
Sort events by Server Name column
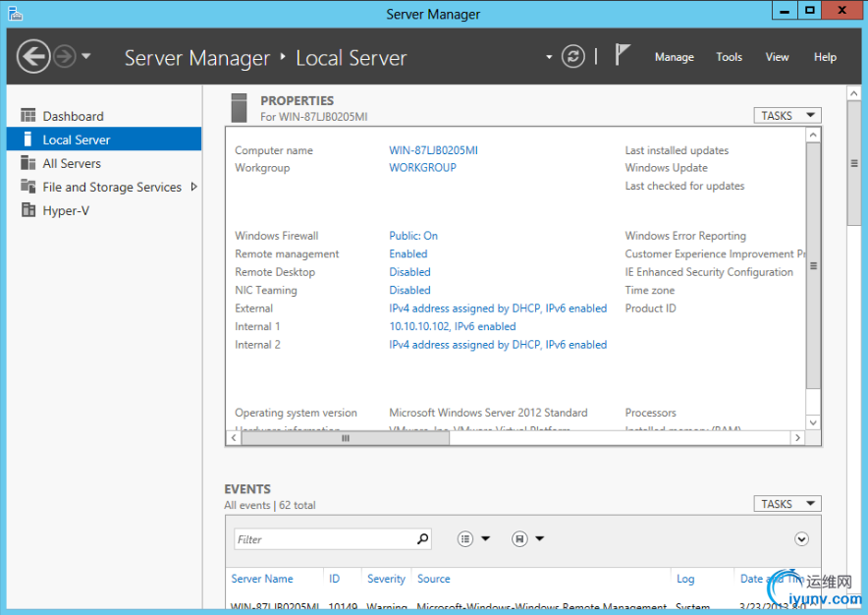(x=262, y=579)
